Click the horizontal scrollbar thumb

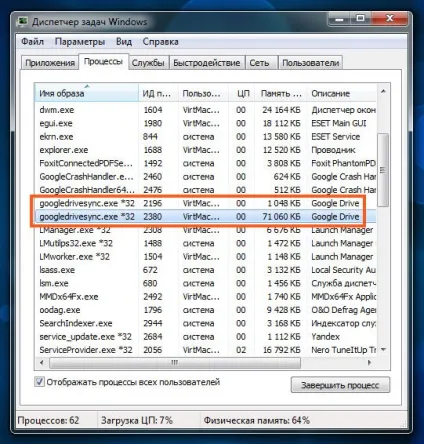pos(175,362)
